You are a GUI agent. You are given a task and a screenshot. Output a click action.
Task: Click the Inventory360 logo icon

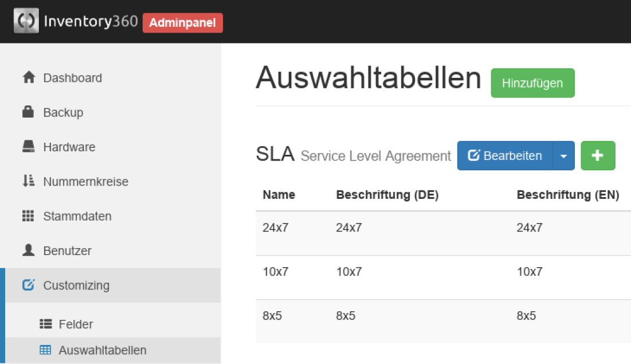(x=26, y=21)
